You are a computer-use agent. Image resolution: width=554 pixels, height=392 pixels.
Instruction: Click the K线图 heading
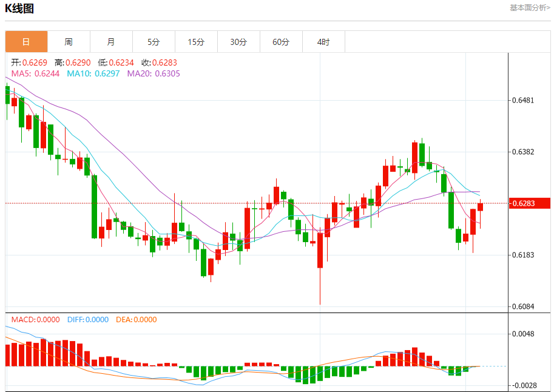(x=19, y=8)
